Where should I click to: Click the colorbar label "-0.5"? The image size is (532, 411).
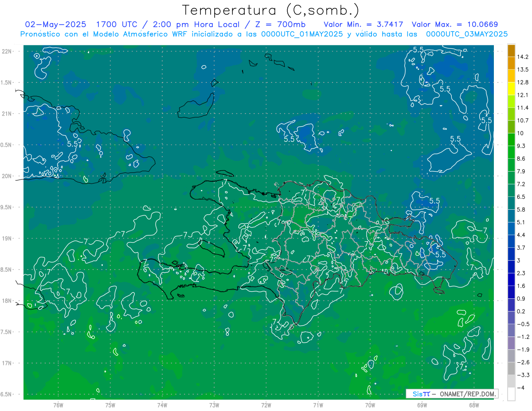[523, 324]
